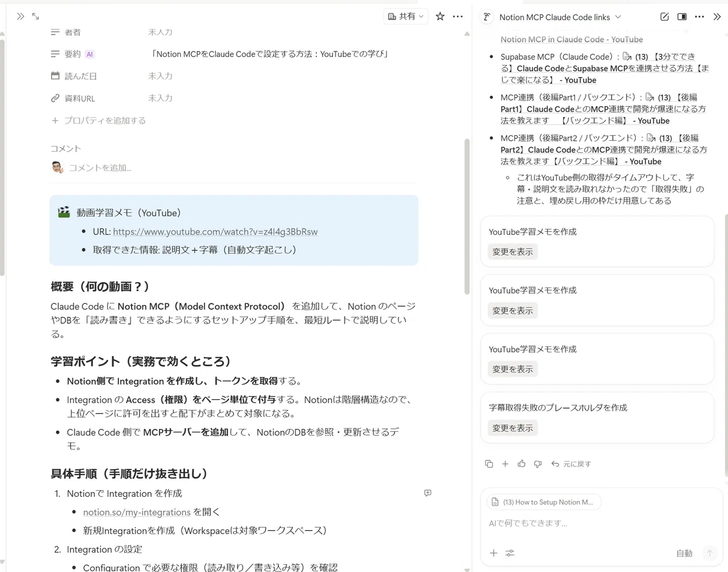Click the (13) How to Setup Notion M... attachment chip
Screen dimensions: 728x572
click(544, 502)
